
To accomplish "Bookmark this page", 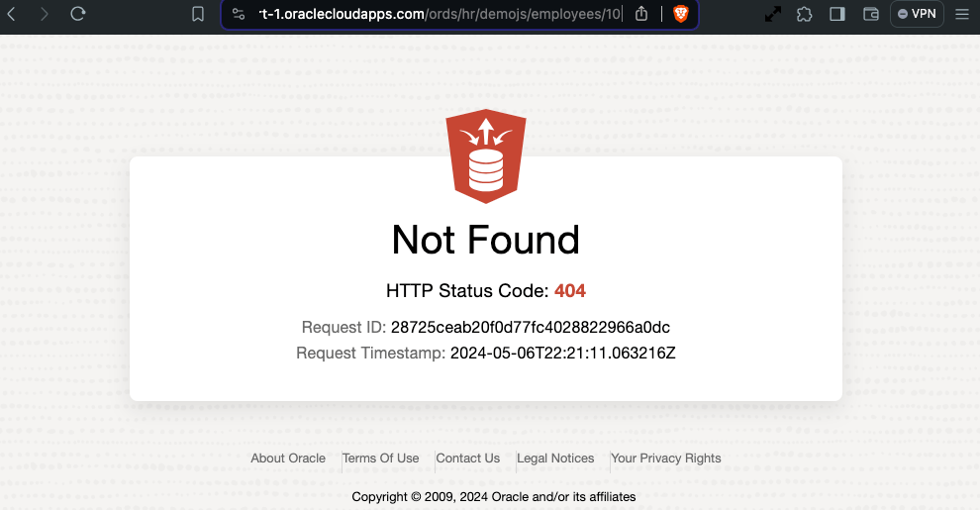I will (198, 14).
